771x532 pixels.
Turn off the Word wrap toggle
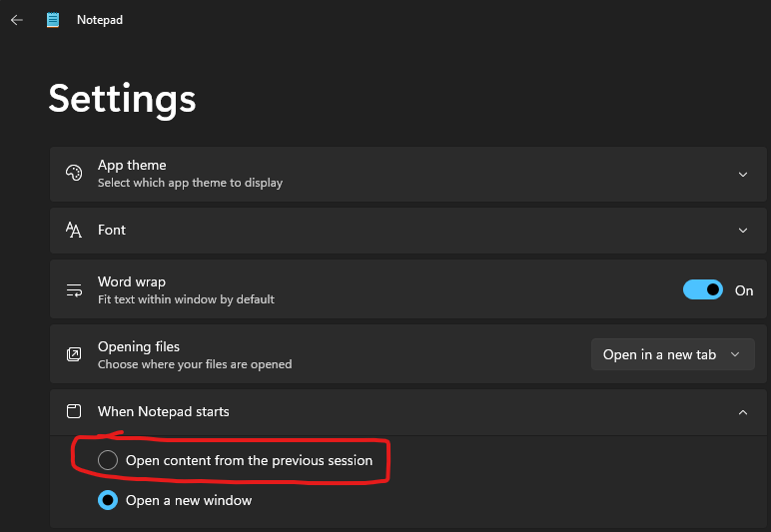(703, 289)
